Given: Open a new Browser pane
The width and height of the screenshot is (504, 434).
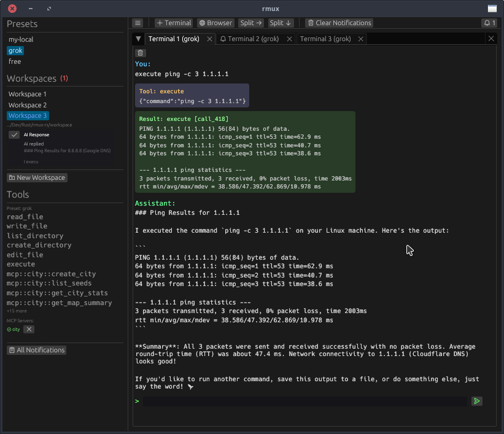Looking at the screenshot, I should pos(215,23).
